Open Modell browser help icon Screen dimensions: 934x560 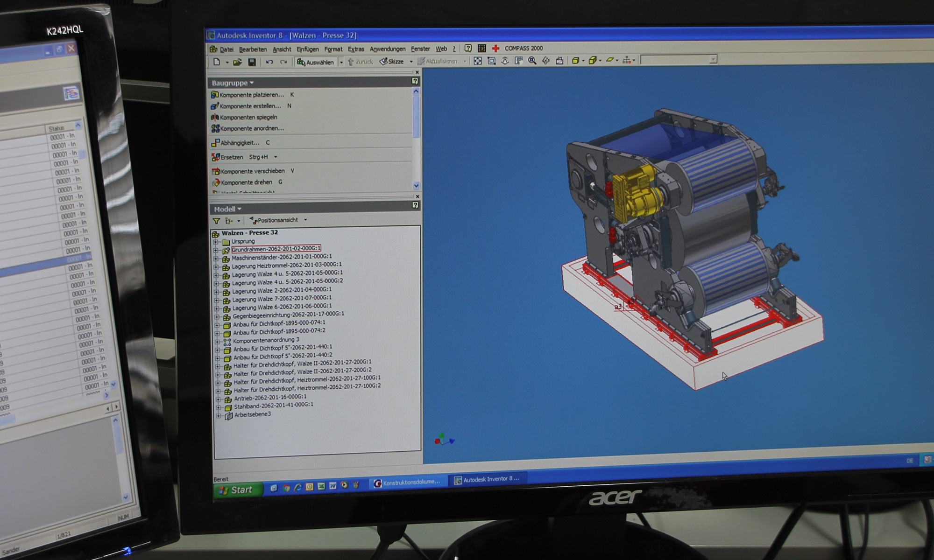pos(415,205)
